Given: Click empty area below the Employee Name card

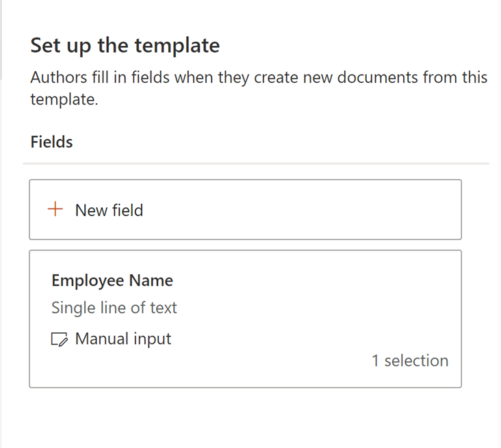Looking at the screenshot, I should tap(245, 419).
